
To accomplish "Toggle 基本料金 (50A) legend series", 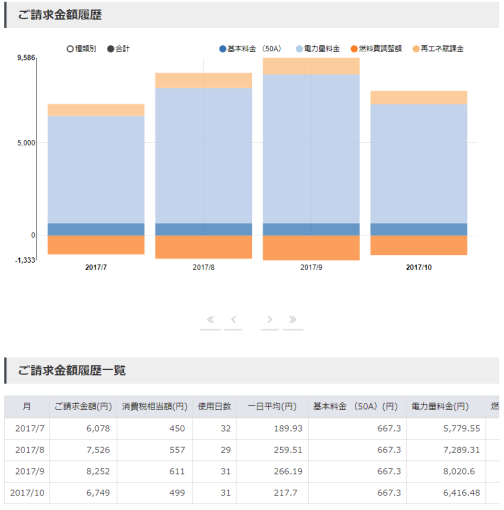I will point(250,49).
